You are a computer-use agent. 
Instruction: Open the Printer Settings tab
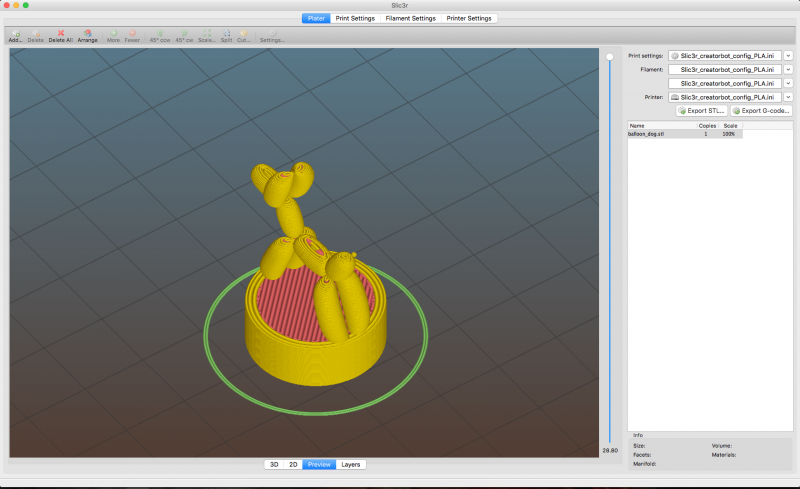tap(469, 18)
